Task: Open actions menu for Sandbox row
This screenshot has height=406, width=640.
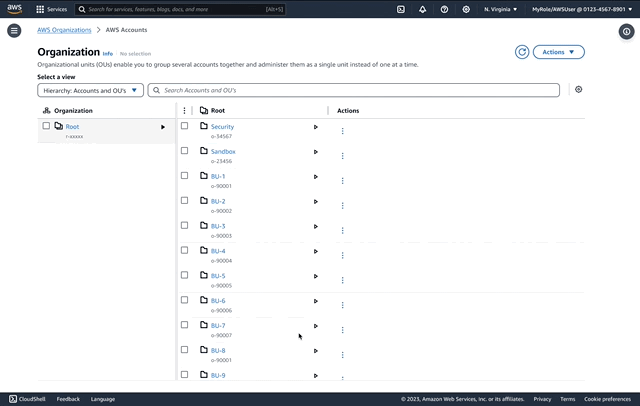Action: (342, 156)
